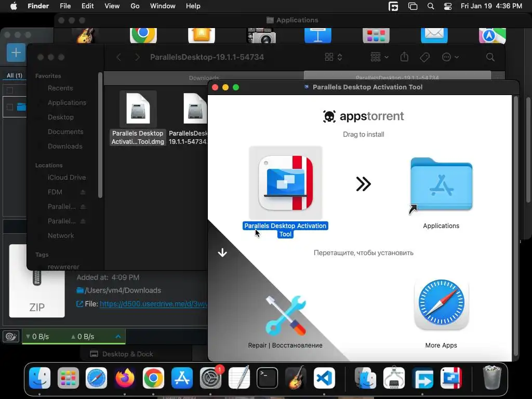The width and height of the screenshot is (532, 399).
Task: Select the All (1) tab in download manager
Action: click(14, 75)
